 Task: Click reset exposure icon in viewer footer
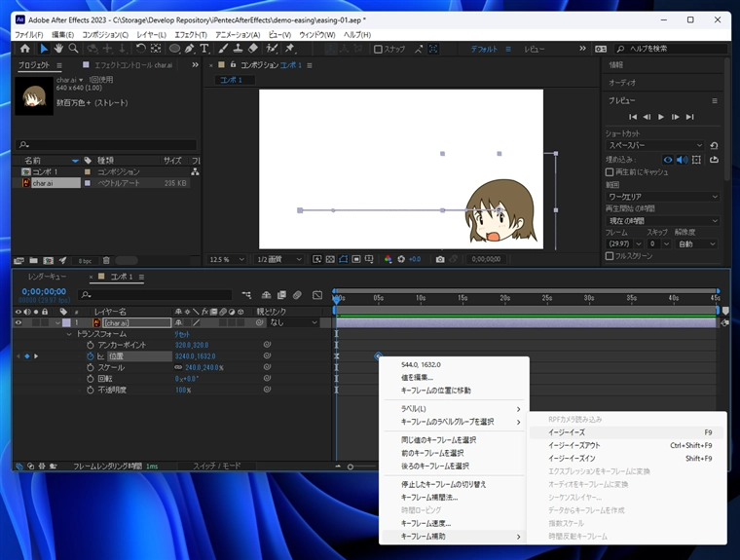click(x=401, y=259)
